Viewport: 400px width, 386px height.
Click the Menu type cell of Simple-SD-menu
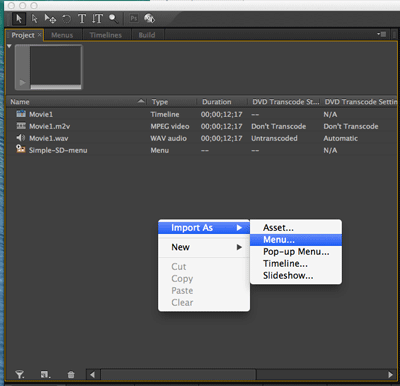pos(160,150)
